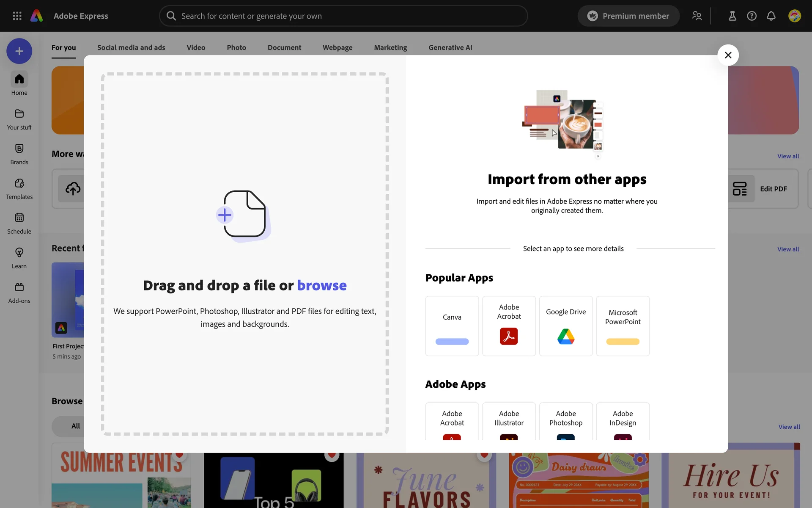
Task: Select the Adobe Illustrator app tile
Action: [509, 421]
